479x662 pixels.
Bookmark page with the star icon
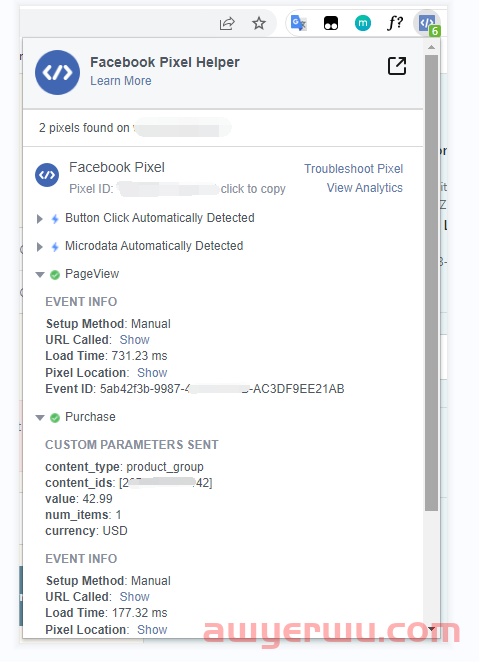[259, 23]
